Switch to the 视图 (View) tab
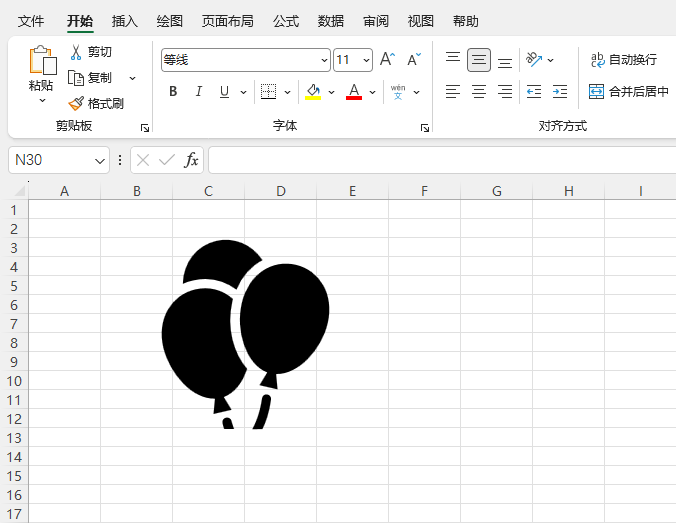The image size is (676, 523). [420, 21]
